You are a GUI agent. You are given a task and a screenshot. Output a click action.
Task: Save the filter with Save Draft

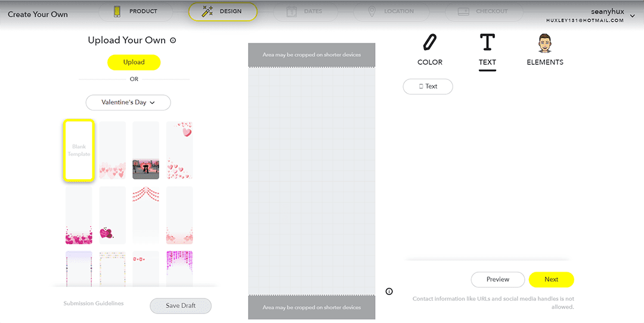[x=180, y=306]
